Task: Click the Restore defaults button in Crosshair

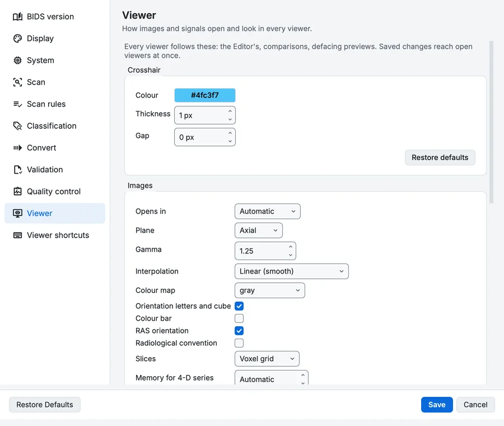Action: tap(440, 158)
